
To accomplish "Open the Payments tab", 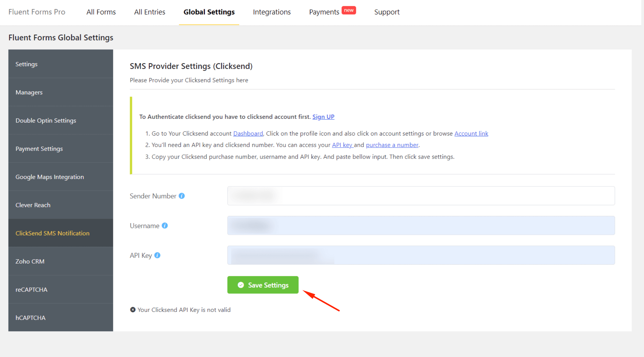I will click(324, 12).
